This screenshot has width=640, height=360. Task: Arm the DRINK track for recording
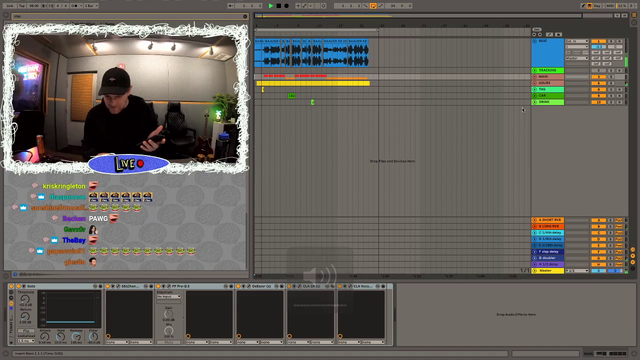point(619,102)
